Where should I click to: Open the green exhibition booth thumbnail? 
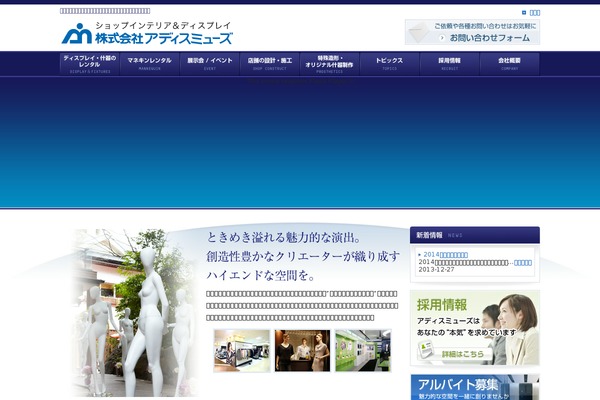tap(363, 351)
